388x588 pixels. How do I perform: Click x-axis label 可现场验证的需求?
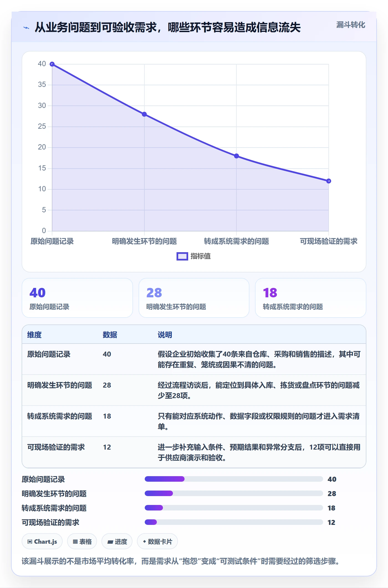(329, 241)
